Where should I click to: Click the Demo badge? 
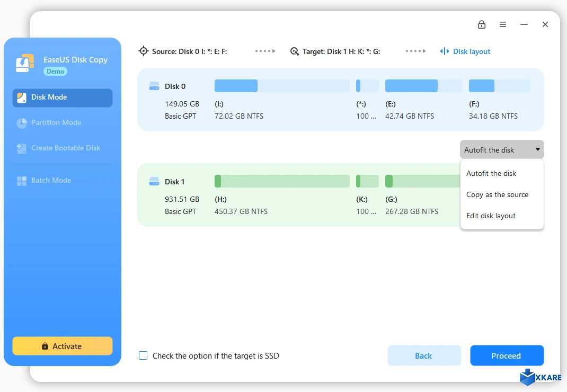point(55,71)
